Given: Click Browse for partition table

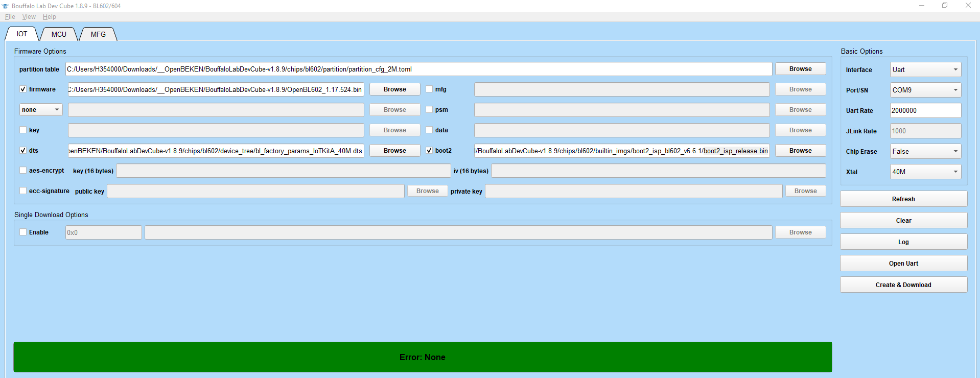Looking at the screenshot, I should (800, 69).
